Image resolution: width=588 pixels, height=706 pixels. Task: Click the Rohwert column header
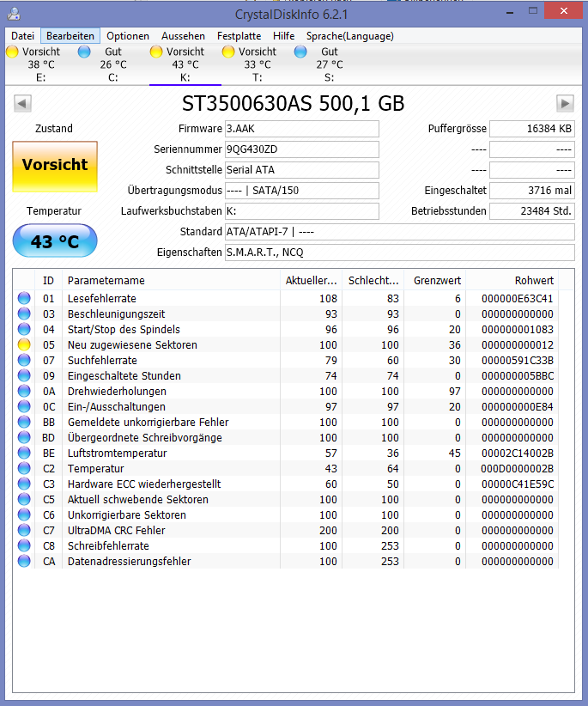point(512,281)
